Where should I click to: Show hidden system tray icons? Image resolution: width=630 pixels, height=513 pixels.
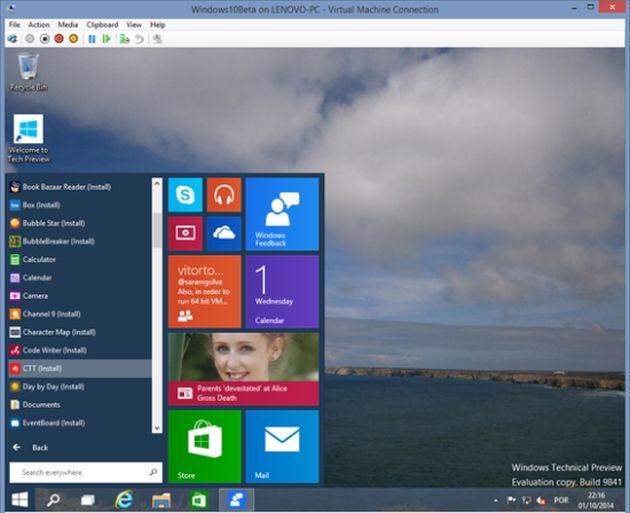pos(496,501)
